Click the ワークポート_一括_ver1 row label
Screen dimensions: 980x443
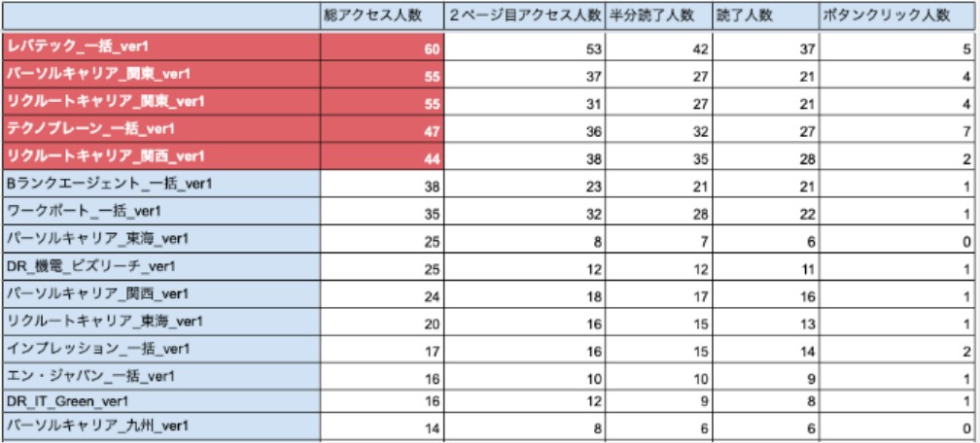pos(161,211)
